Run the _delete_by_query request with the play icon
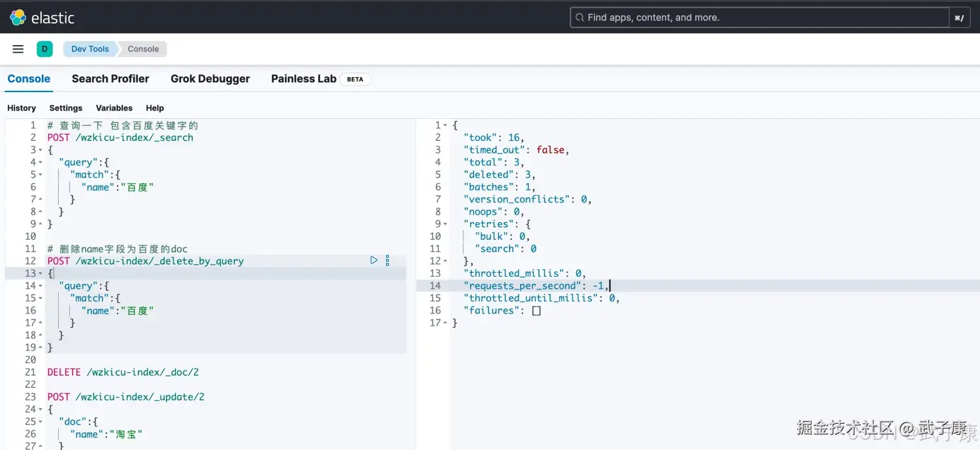Image resolution: width=980 pixels, height=450 pixels. [x=374, y=260]
